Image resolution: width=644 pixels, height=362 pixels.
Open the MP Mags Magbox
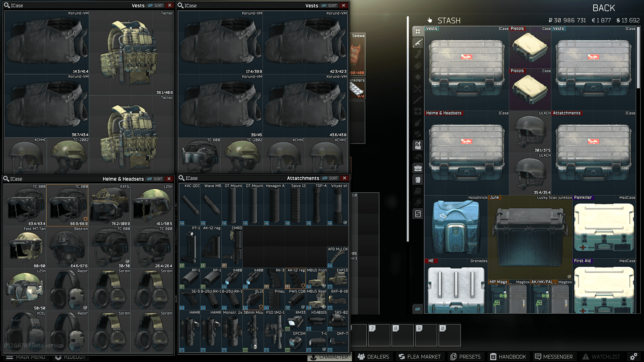click(509, 296)
